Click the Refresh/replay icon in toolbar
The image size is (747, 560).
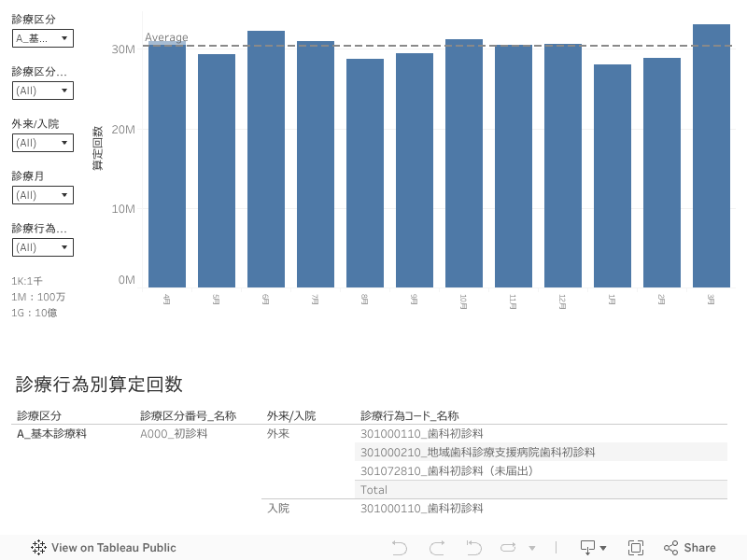[x=508, y=548]
